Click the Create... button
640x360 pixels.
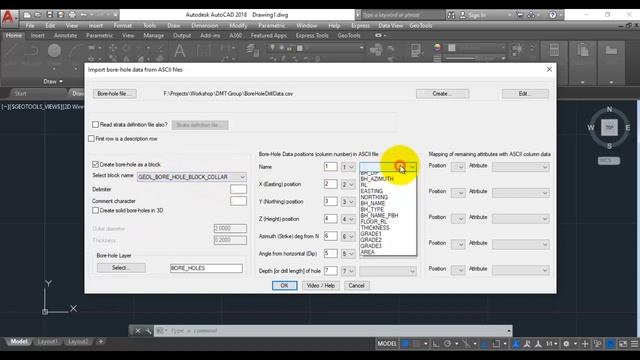click(x=442, y=93)
